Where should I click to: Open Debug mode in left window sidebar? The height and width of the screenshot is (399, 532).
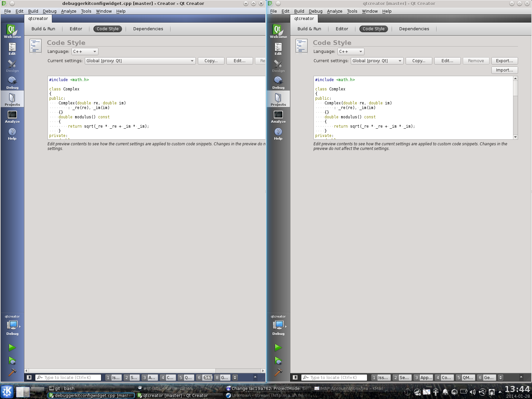[12, 82]
